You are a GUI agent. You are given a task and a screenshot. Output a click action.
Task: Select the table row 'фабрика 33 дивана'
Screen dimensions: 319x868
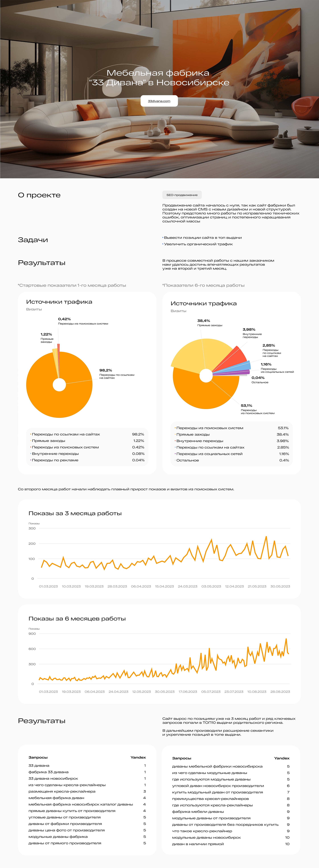[x=49, y=772]
